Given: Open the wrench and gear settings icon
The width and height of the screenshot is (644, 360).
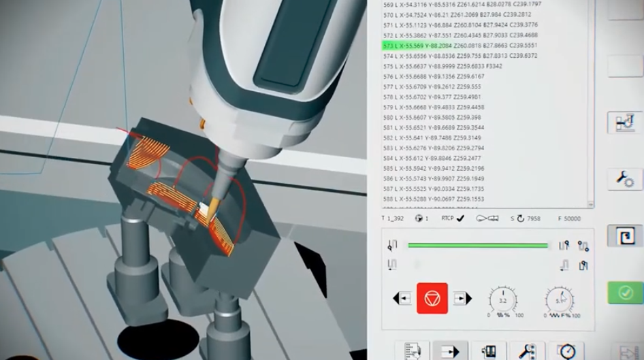Looking at the screenshot, I should tap(625, 178).
